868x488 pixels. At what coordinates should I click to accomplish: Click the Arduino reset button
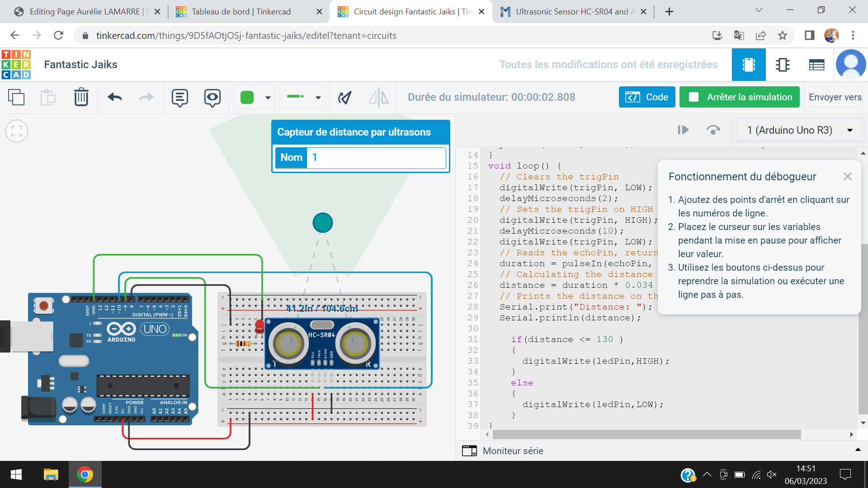44,306
